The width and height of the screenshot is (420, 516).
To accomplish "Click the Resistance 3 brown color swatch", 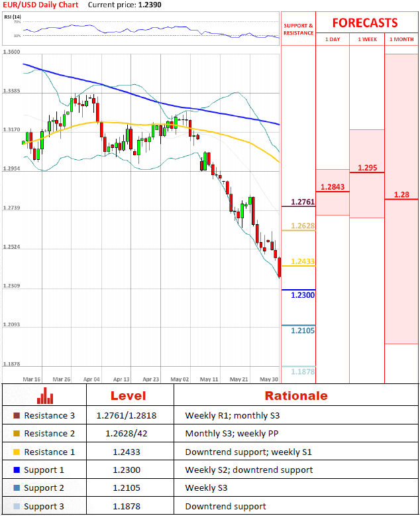I will click(x=17, y=415).
